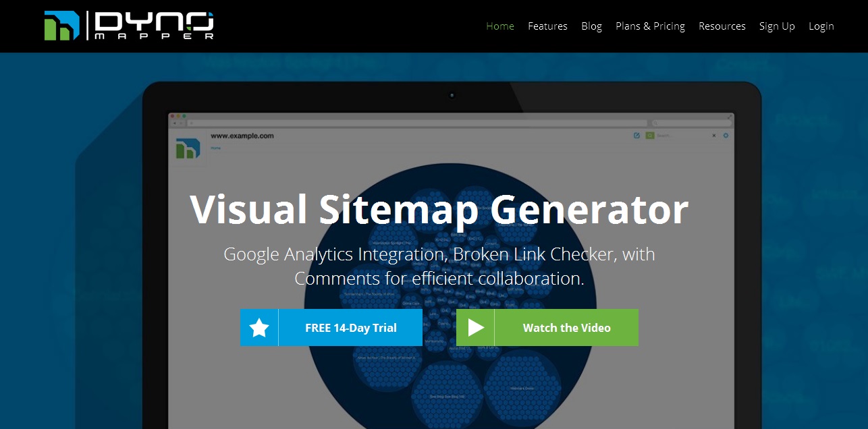Open the Resources menu
The image size is (868, 429).
(722, 26)
